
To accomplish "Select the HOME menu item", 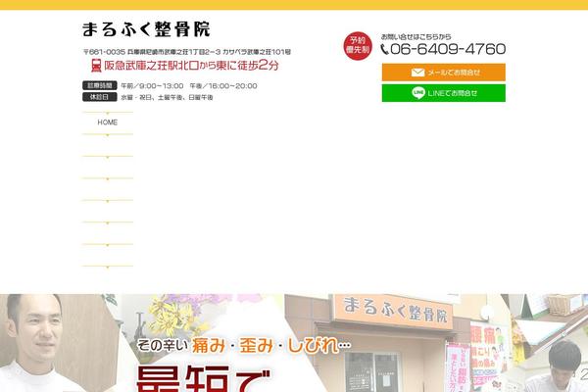I will coord(108,122).
